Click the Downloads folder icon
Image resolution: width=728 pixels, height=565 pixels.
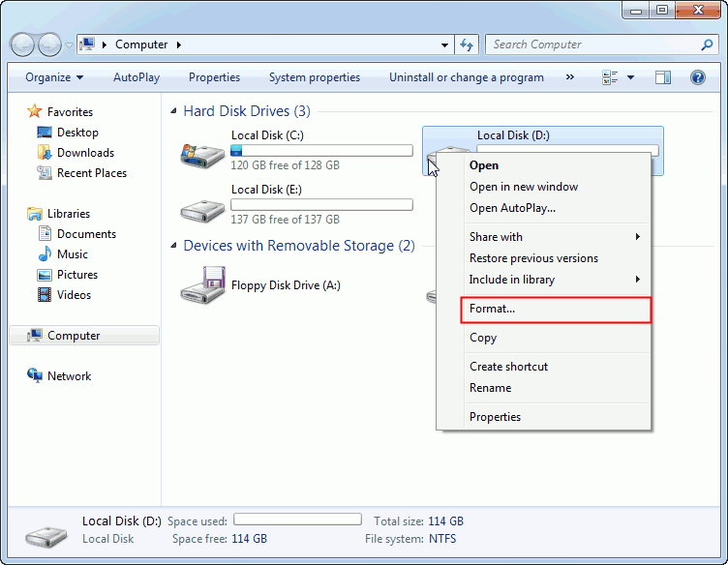[x=45, y=152]
